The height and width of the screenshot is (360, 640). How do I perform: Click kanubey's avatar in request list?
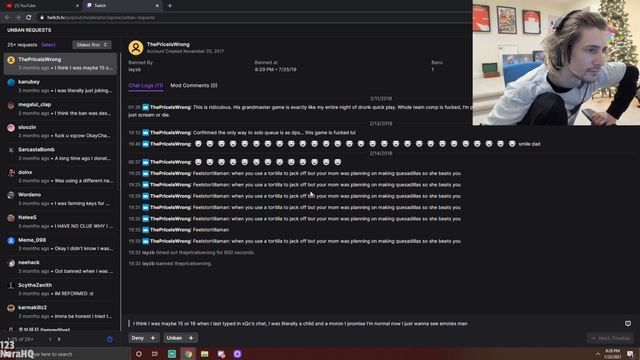coord(11,82)
